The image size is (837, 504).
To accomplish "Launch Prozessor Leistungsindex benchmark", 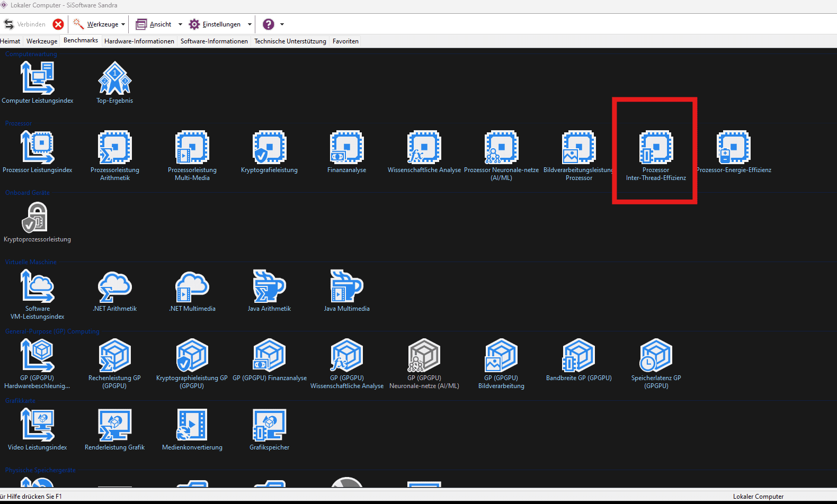I will point(38,151).
